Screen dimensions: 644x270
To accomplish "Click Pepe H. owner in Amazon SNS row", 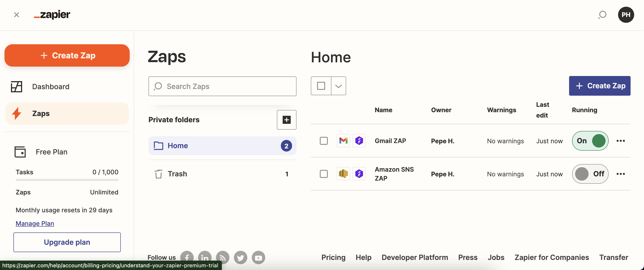I will click(x=443, y=174).
